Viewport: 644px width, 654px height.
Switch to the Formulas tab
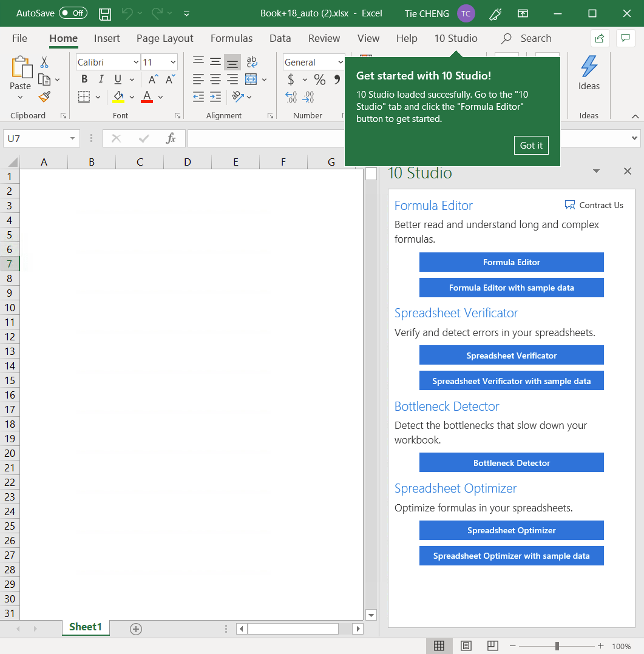click(x=232, y=38)
